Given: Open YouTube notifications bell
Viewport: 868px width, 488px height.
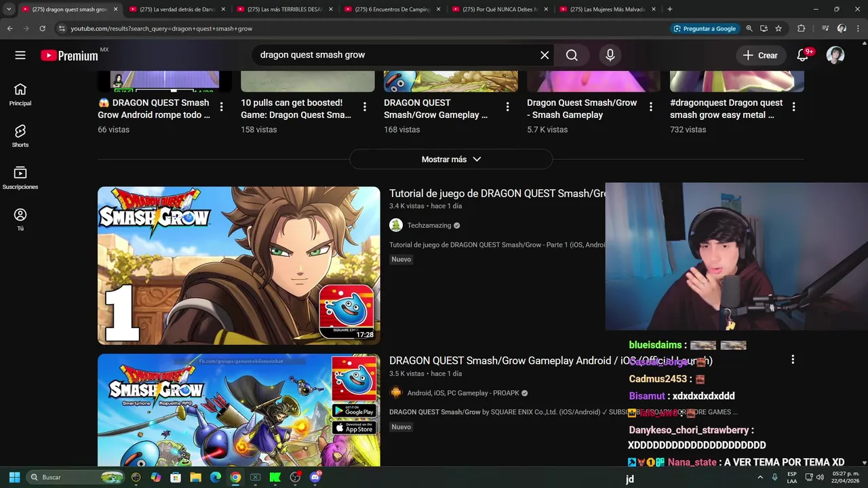Looking at the screenshot, I should (x=803, y=55).
